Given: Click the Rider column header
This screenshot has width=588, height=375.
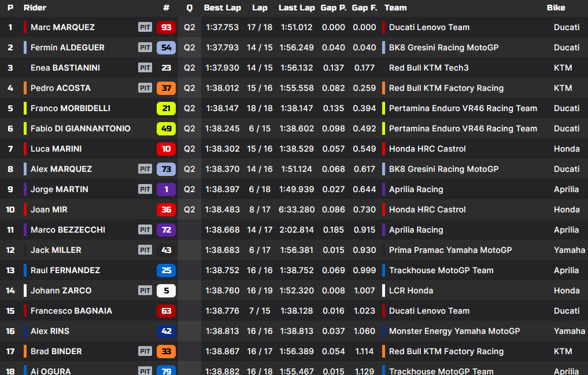Looking at the screenshot, I should pyautogui.click(x=35, y=8).
